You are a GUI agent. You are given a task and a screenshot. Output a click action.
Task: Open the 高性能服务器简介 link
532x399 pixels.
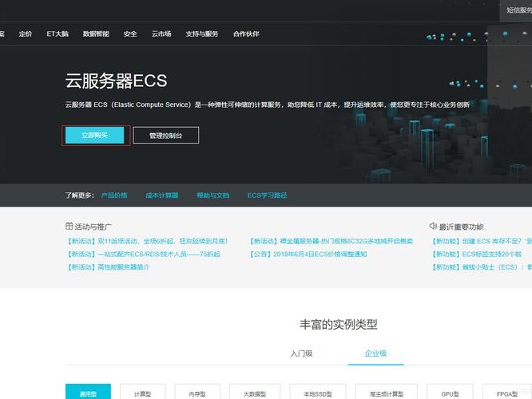108,267
